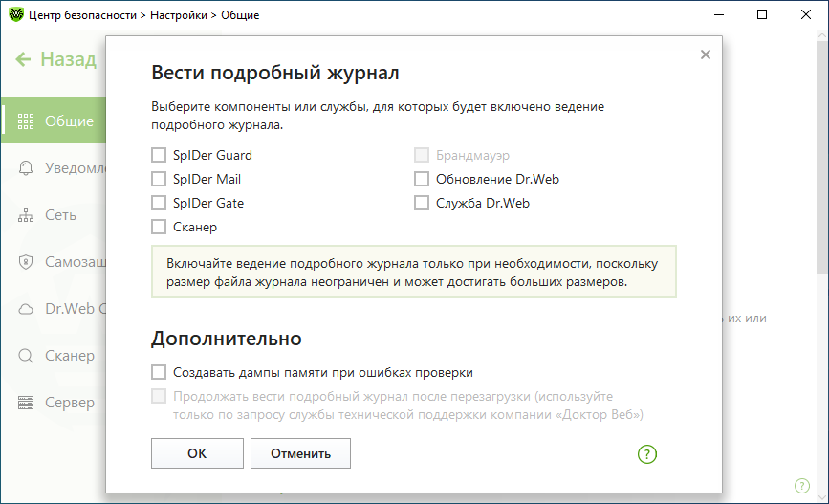Close the detailed log dialog with X
Viewport: 829px width, 504px height.
point(706,55)
